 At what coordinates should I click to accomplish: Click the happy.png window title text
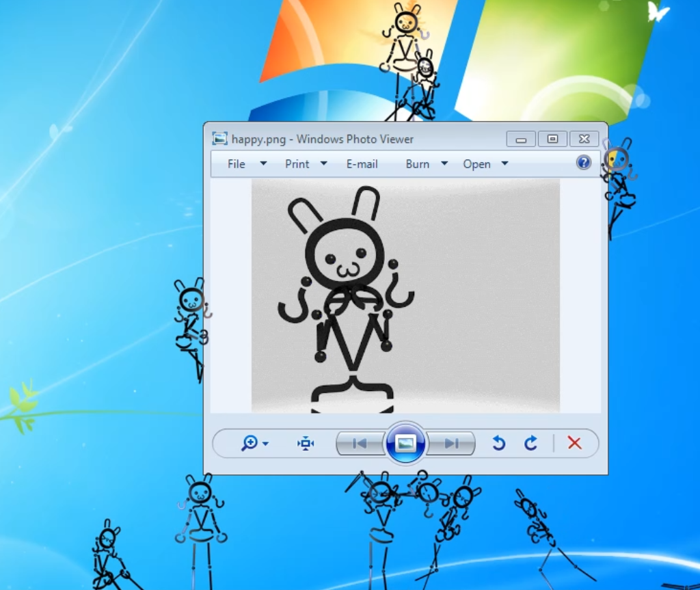[323, 139]
